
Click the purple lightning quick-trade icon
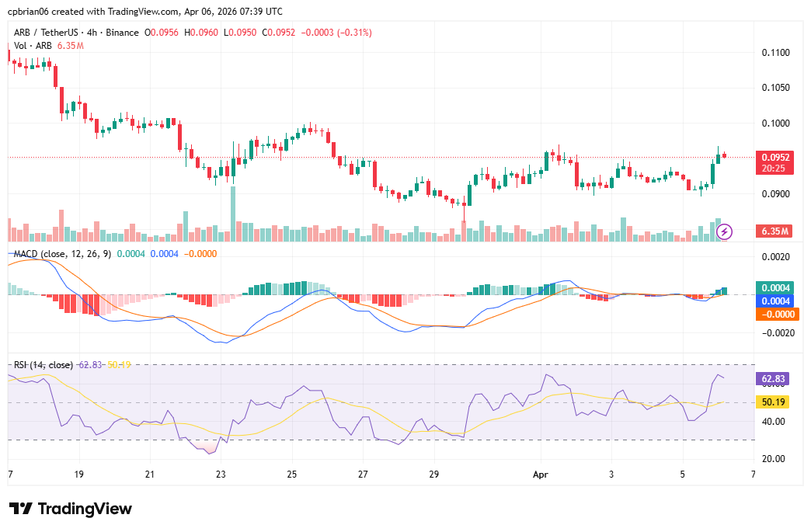[x=722, y=231]
